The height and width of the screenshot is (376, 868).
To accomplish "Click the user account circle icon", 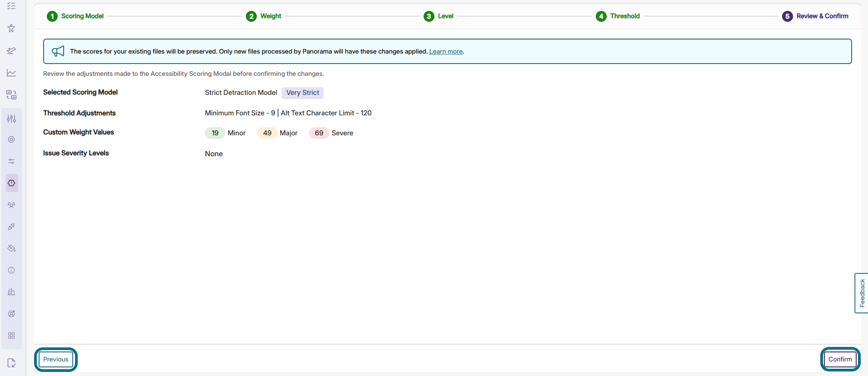I will click(x=11, y=314).
